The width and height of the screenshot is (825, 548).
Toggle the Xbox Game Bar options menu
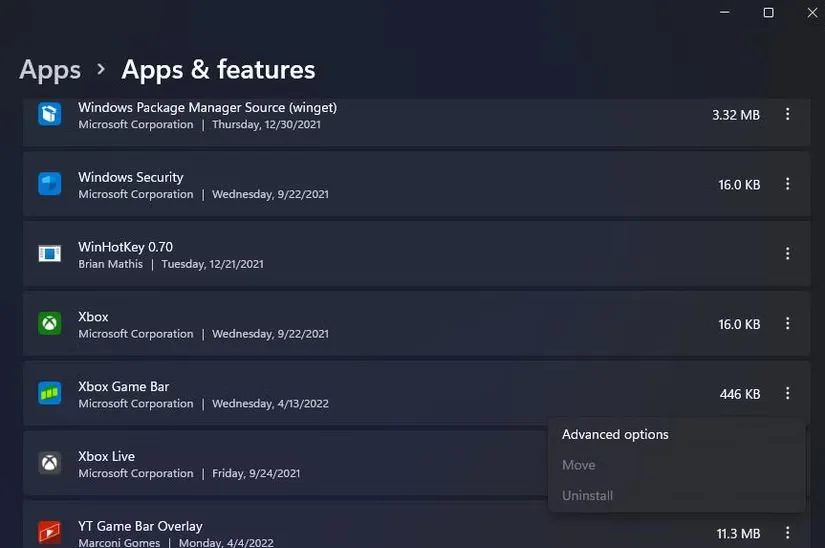[788, 394]
